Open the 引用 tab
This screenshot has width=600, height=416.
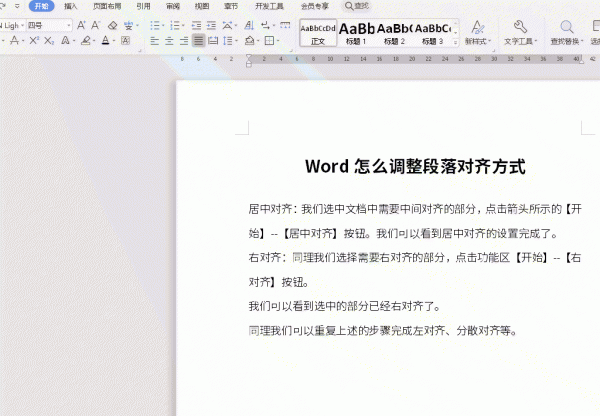(143, 6)
